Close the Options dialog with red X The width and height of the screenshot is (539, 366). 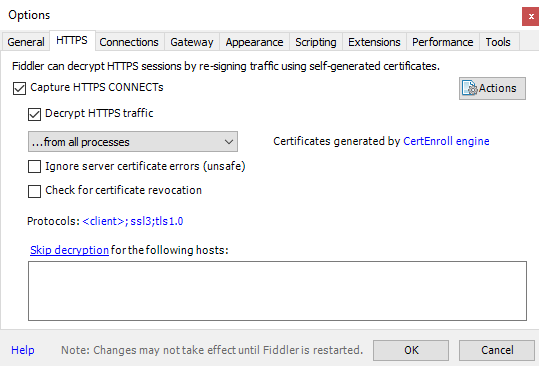point(530,16)
